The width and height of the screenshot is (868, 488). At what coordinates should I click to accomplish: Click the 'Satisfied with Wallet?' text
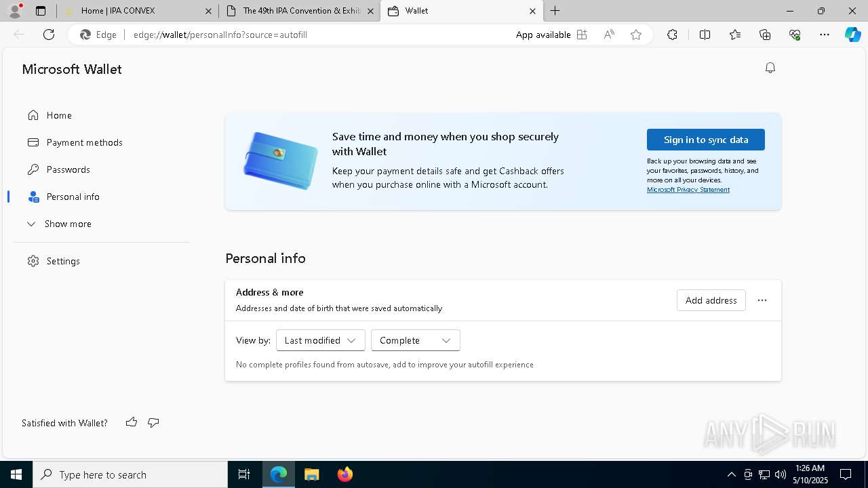pos(64,423)
